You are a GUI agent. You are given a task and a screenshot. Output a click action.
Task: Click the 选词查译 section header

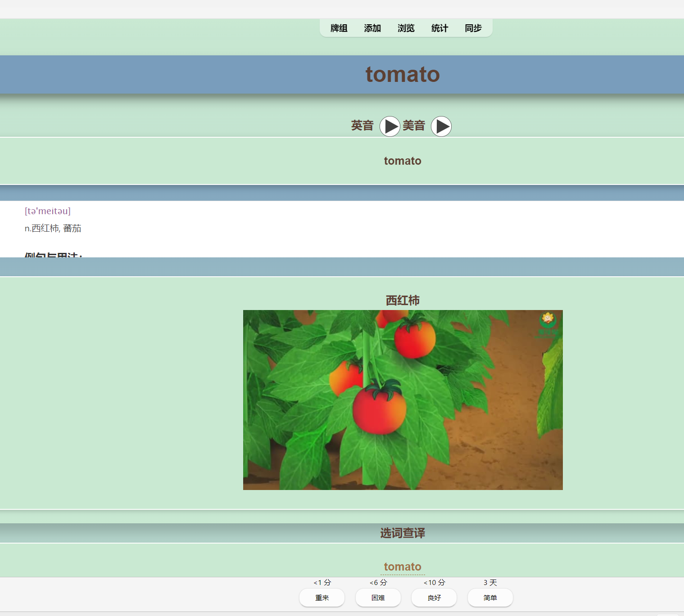pyautogui.click(x=403, y=533)
